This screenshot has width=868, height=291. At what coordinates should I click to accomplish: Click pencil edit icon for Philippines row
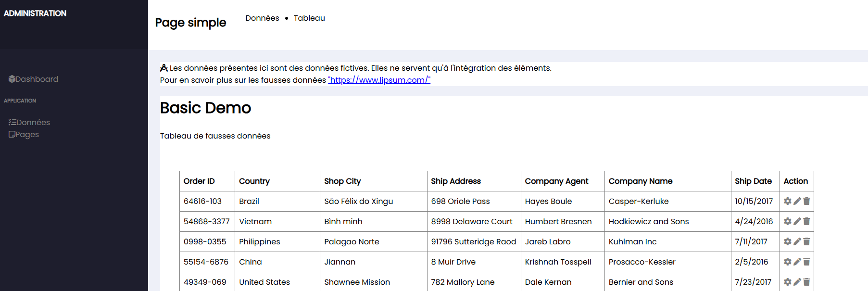797,241
